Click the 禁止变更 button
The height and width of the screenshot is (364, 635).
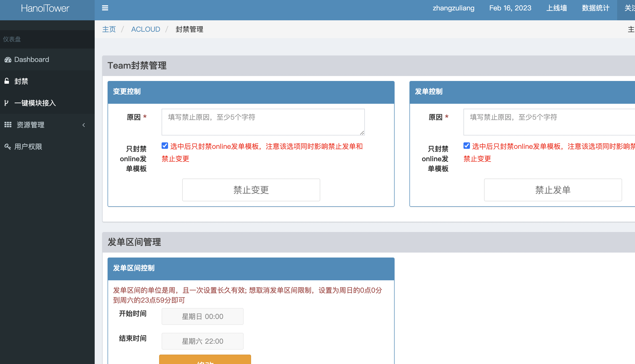[251, 190]
